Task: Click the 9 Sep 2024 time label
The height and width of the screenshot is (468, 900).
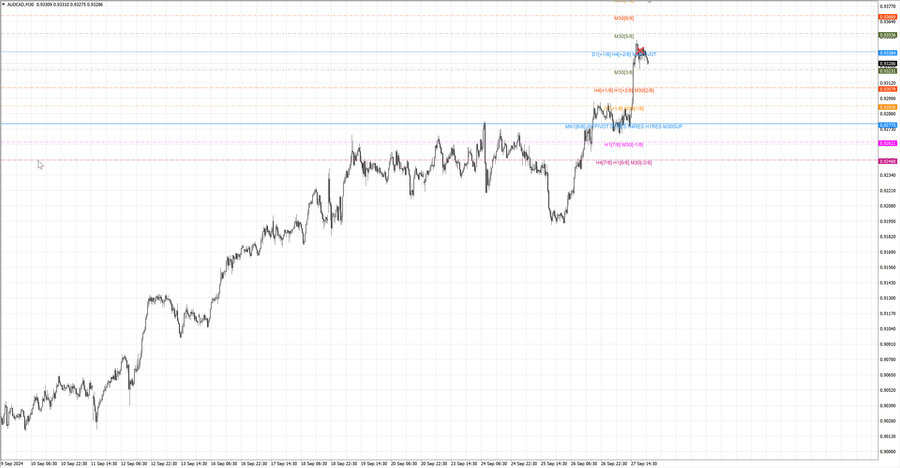Action: (12, 463)
